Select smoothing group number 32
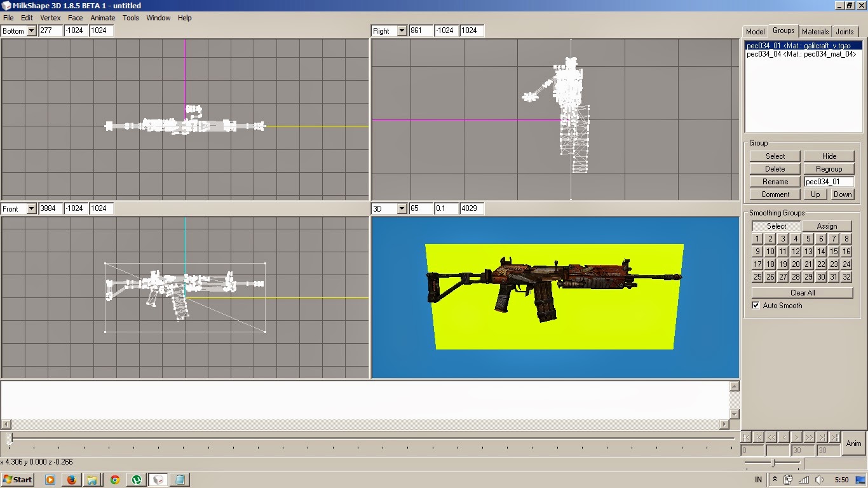The height and width of the screenshot is (488, 868). tap(846, 277)
